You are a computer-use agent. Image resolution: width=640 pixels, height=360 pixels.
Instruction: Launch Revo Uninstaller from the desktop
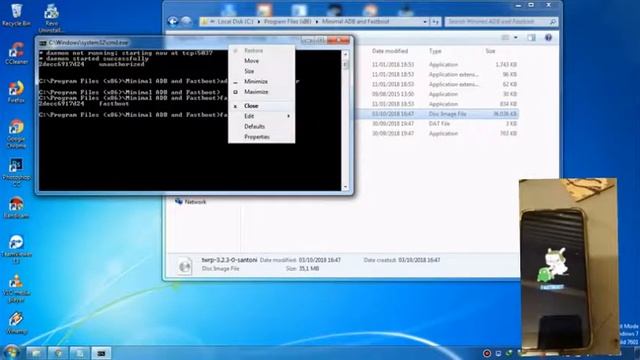pos(51,18)
